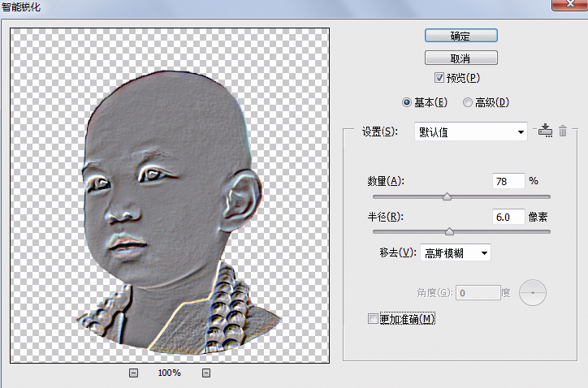Image resolution: width=588 pixels, height=388 pixels.
Task: Click the 半径 input field showing 6.0
Action: (508, 218)
